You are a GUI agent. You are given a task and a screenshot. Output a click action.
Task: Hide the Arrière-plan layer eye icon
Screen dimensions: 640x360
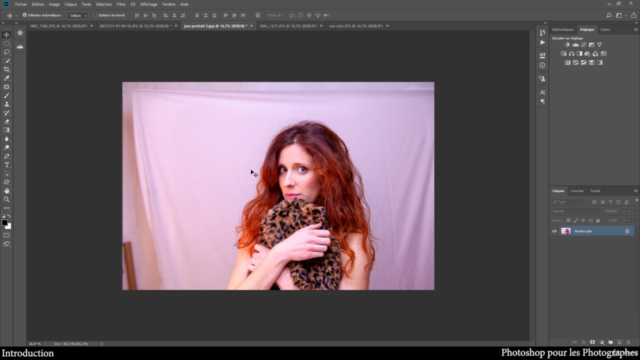pos(554,231)
